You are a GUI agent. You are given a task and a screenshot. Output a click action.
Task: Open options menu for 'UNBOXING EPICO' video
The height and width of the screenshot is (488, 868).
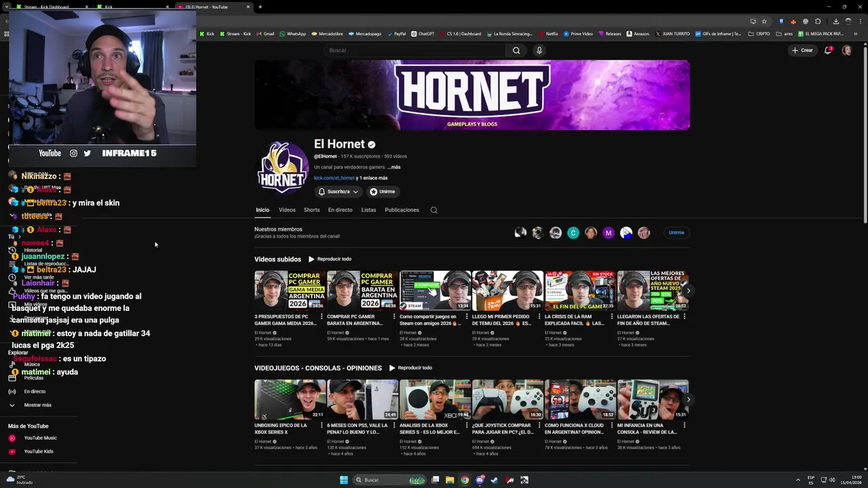pyautogui.click(x=321, y=426)
